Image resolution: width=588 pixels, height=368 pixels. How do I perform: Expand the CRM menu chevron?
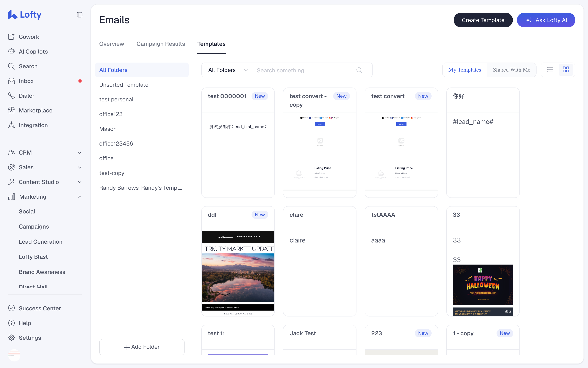point(79,153)
